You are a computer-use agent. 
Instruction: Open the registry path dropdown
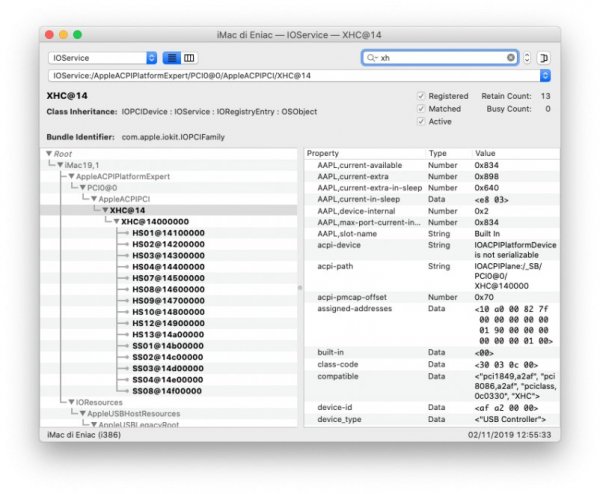pos(546,75)
